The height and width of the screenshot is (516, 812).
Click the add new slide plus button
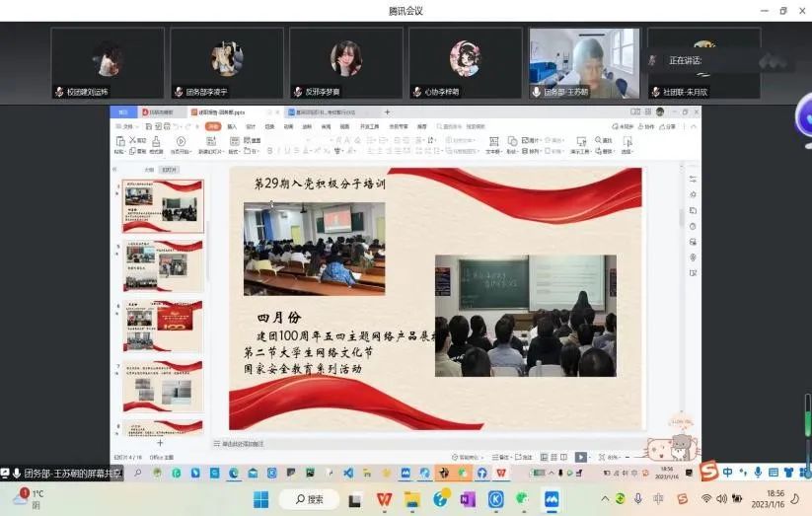coord(160,443)
